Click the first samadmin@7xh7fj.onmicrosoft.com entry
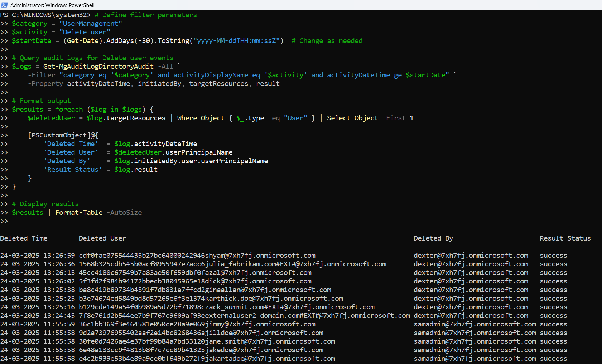Viewport: 602px width, 364px height. click(x=475, y=324)
